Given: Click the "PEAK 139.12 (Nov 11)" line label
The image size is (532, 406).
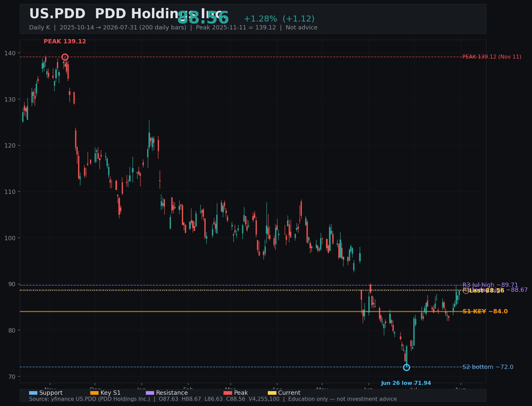Looking at the screenshot, I should (492, 57).
